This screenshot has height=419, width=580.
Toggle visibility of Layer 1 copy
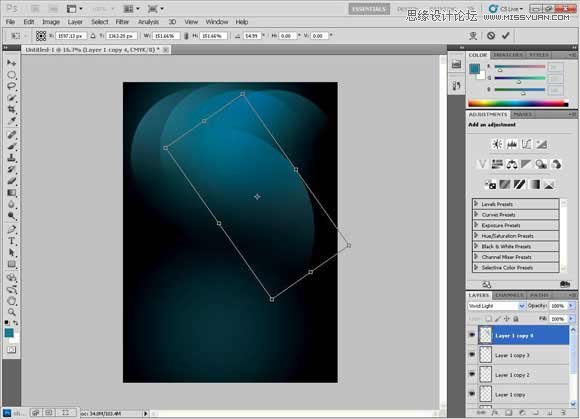point(472,394)
